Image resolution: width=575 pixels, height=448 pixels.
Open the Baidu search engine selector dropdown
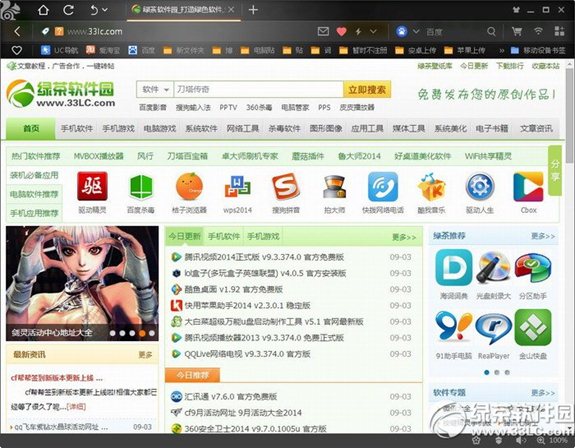pos(416,32)
